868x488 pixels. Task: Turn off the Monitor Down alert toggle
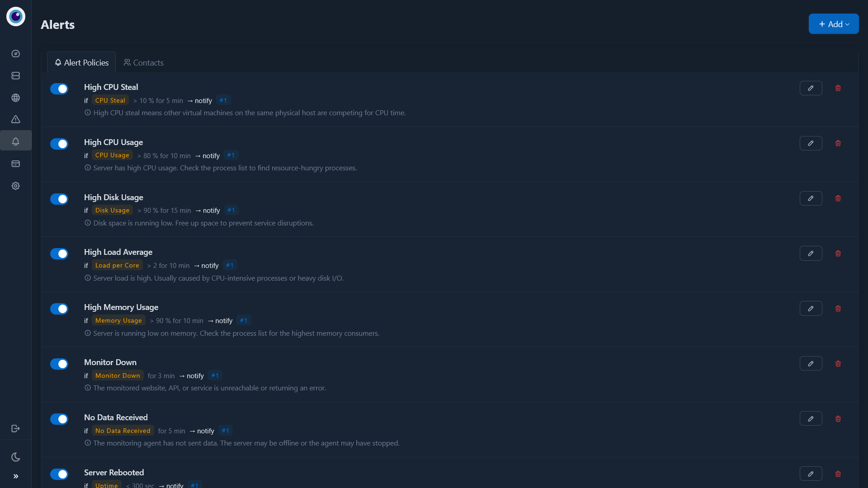(x=59, y=364)
